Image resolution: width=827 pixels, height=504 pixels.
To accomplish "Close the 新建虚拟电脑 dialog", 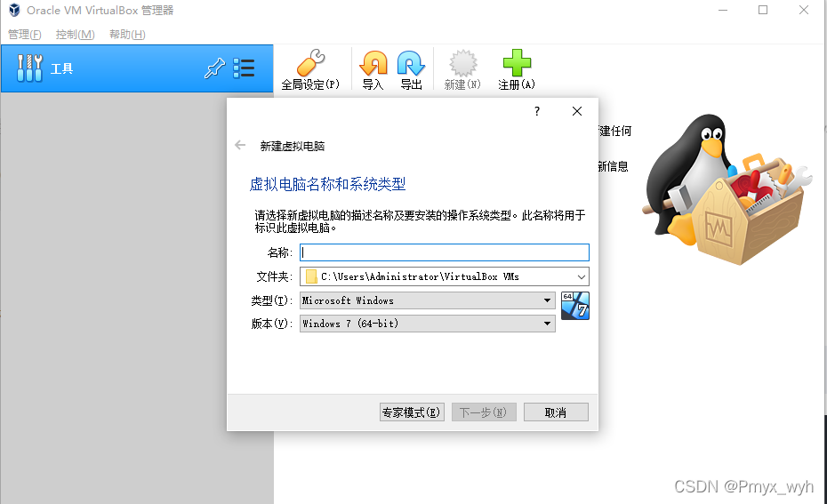I will pos(577,111).
